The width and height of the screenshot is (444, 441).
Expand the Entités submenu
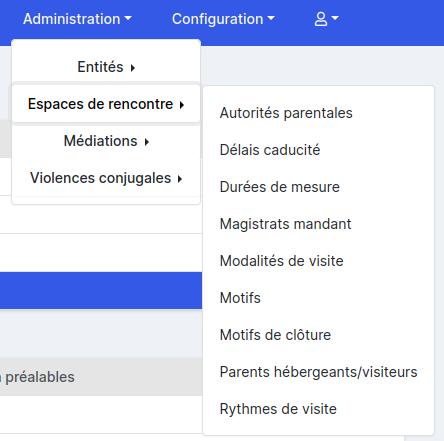pos(106,67)
